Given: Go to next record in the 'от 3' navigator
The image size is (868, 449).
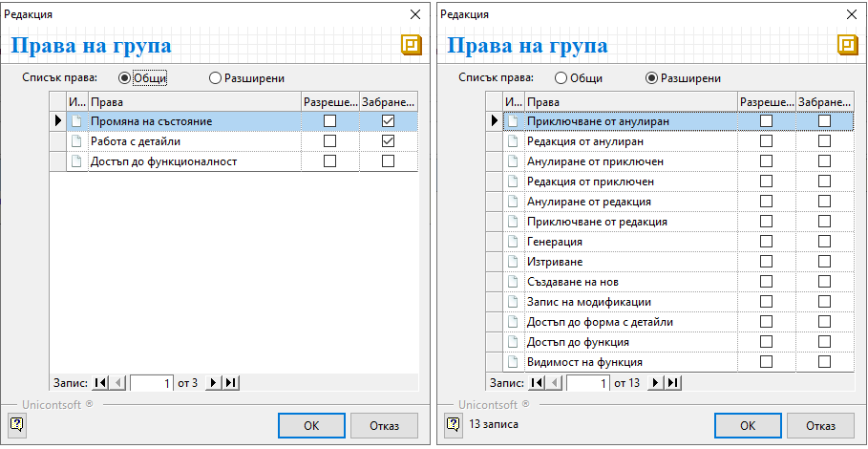Looking at the screenshot, I should tap(214, 383).
